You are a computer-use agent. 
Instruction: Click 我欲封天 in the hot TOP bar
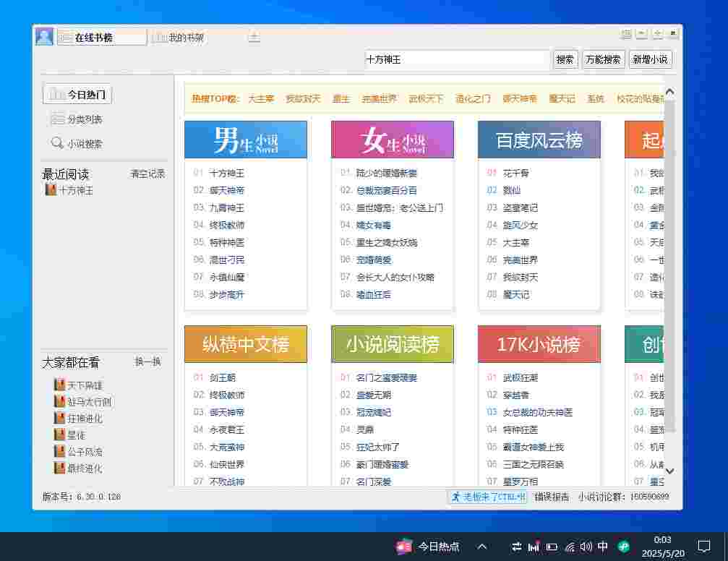303,98
